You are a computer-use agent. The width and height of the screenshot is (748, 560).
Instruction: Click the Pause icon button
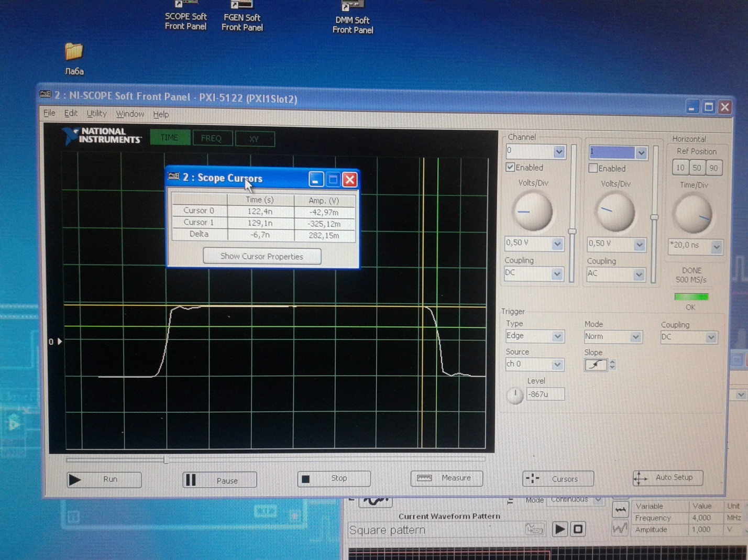pos(191,480)
